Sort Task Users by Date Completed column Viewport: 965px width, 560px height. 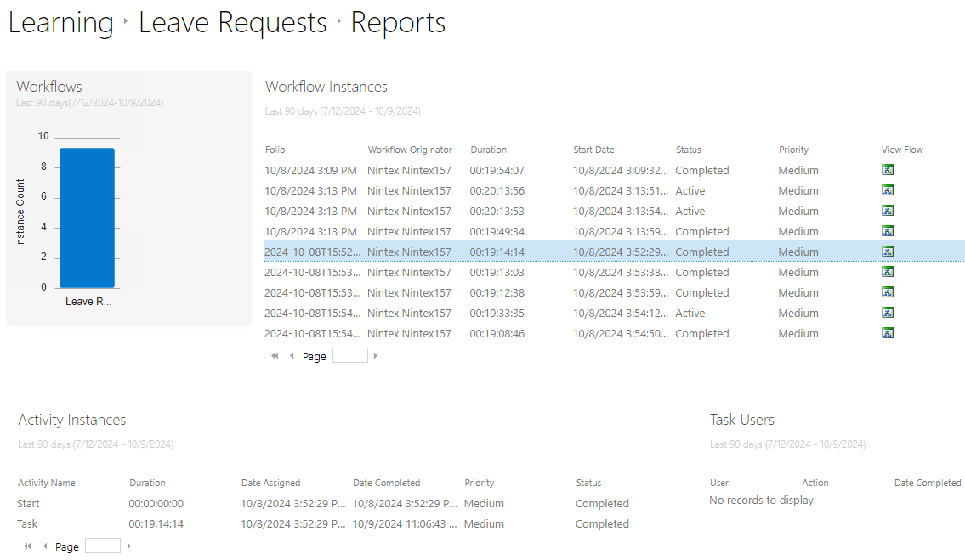928,483
